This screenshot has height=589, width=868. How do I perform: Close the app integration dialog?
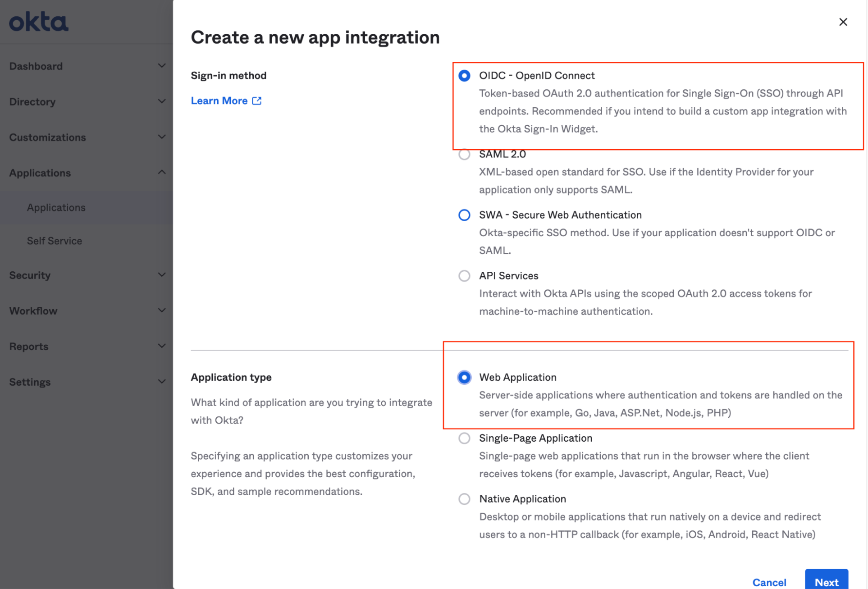click(x=843, y=22)
